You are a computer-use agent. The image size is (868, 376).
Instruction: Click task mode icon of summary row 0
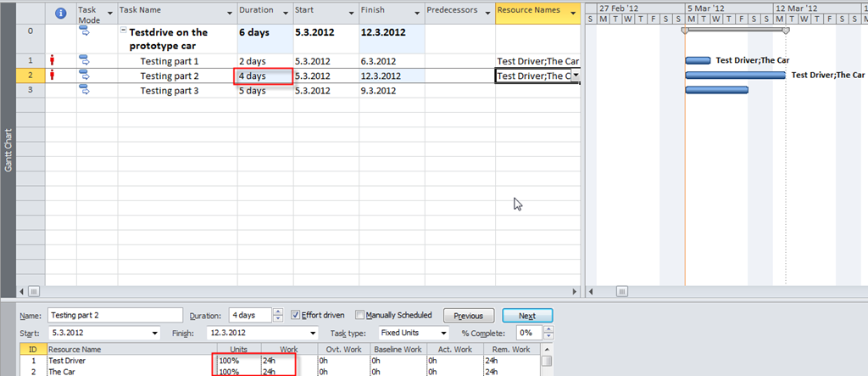[x=85, y=31]
